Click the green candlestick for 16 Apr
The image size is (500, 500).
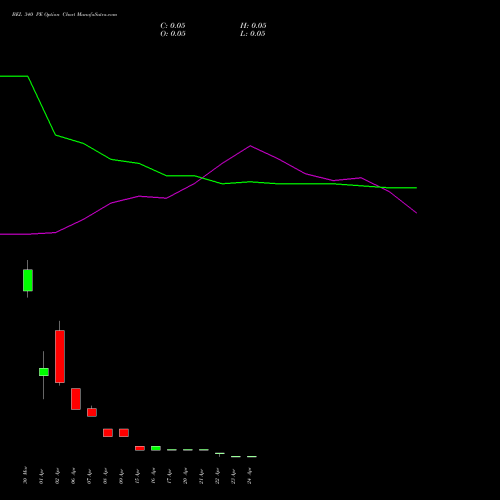coord(156,448)
